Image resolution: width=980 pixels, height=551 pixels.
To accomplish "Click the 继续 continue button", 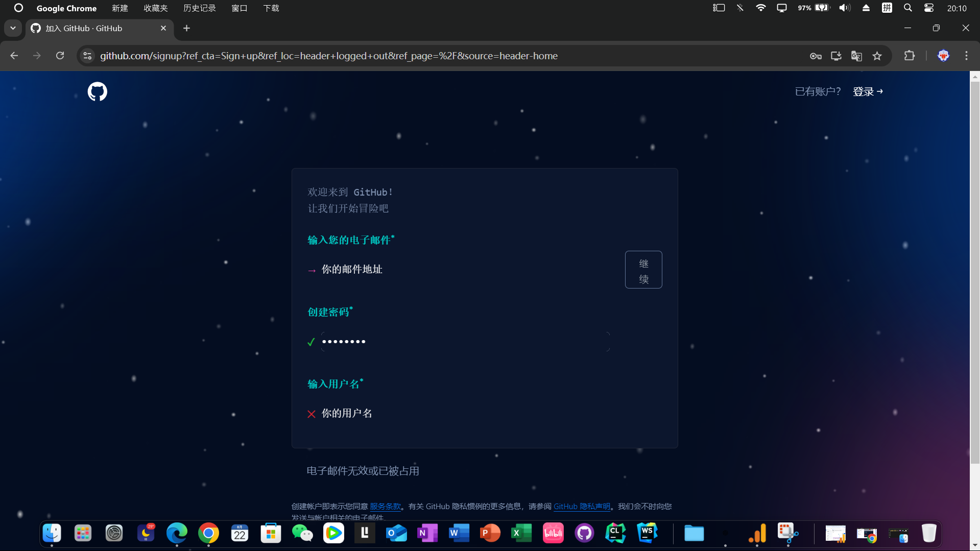I will tap(643, 270).
